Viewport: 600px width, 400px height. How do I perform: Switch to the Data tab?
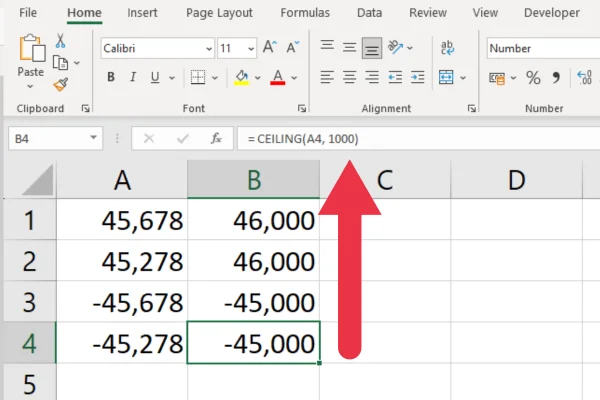369,13
